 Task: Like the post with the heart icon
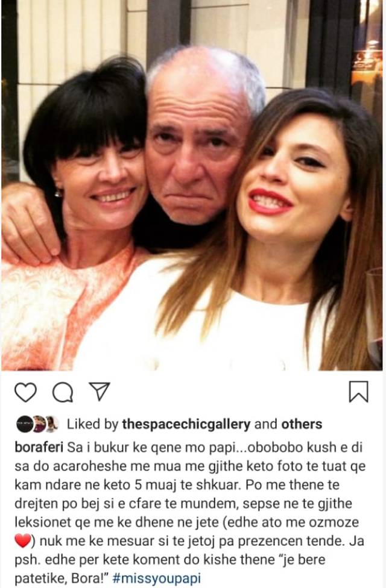[25, 392]
